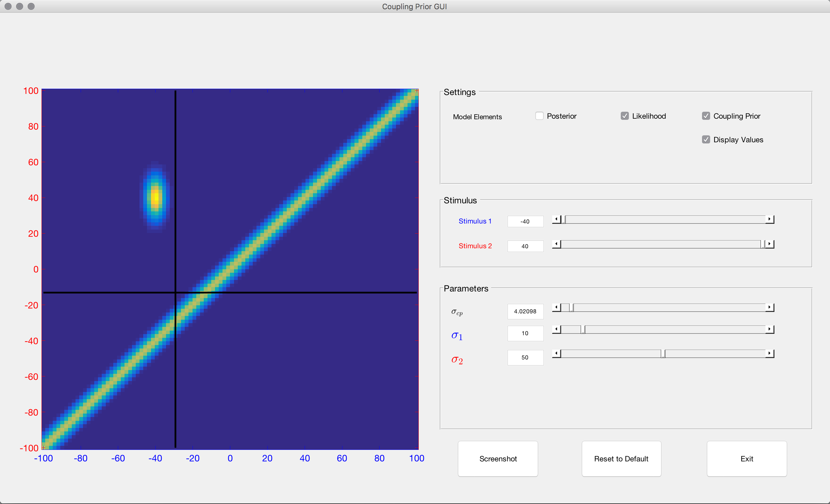Click the left arrow of sigma 2 slider
The height and width of the screenshot is (504, 830).
pos(556,353)
